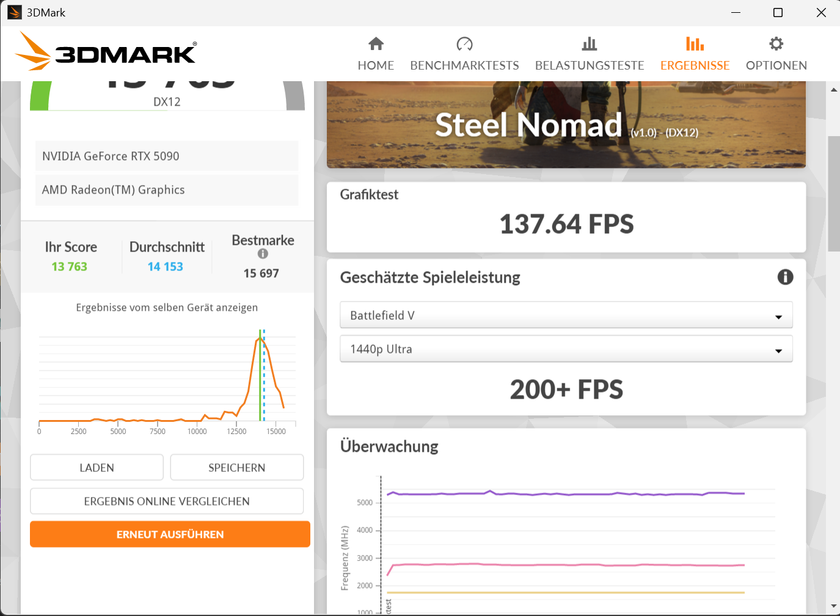Select the NVIDIA GeForce RTX 5090 entry

tap(167, 156)
